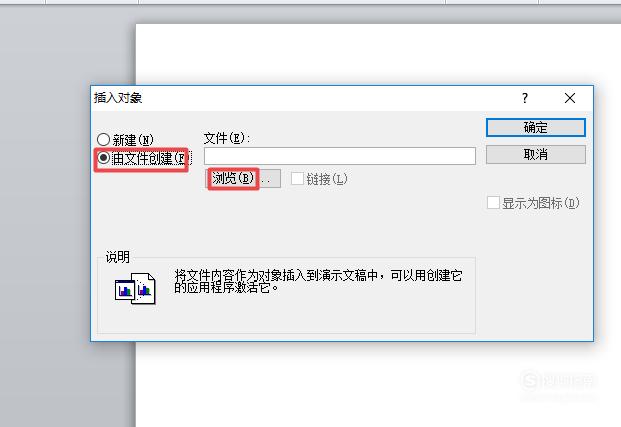Click the description text about inserting file content

(318, 281)
